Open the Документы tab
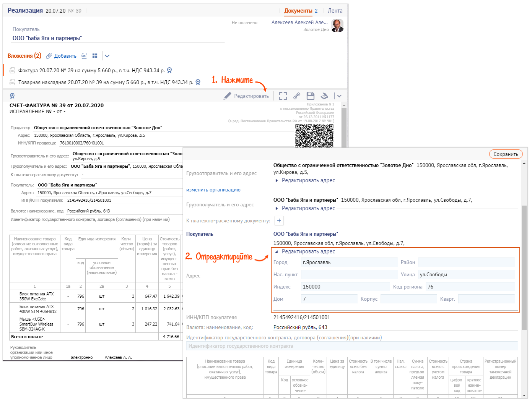 point(298,11)
